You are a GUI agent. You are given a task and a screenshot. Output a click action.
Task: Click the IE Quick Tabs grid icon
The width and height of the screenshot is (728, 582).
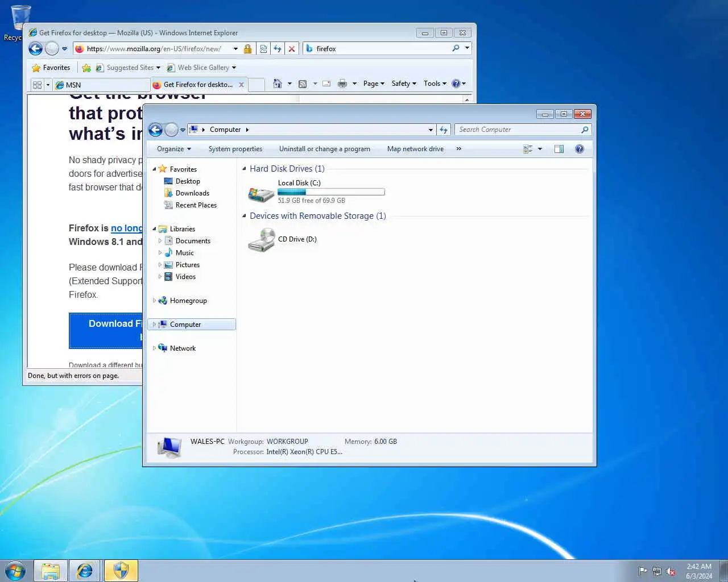click(38, 85)
